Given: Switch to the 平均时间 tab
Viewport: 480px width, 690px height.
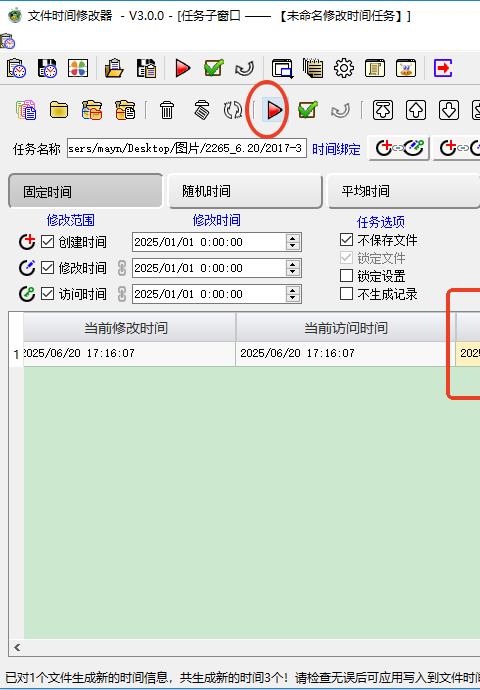Looking at the screenshot, I should click(x=403, y=191).
